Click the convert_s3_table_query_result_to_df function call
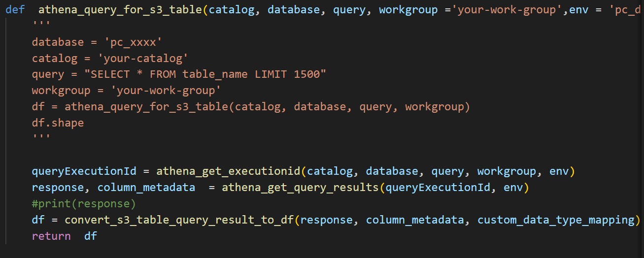 click(x=179, y=220)
